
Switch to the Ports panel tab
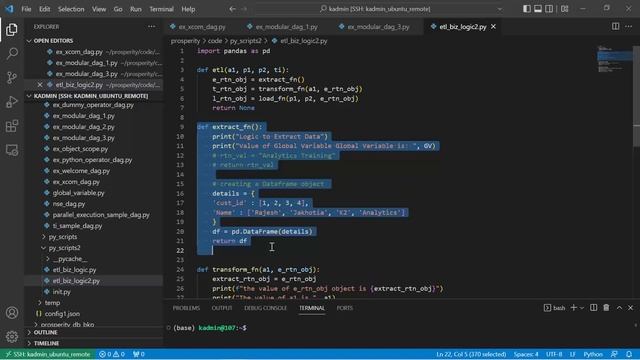(344, 308)
